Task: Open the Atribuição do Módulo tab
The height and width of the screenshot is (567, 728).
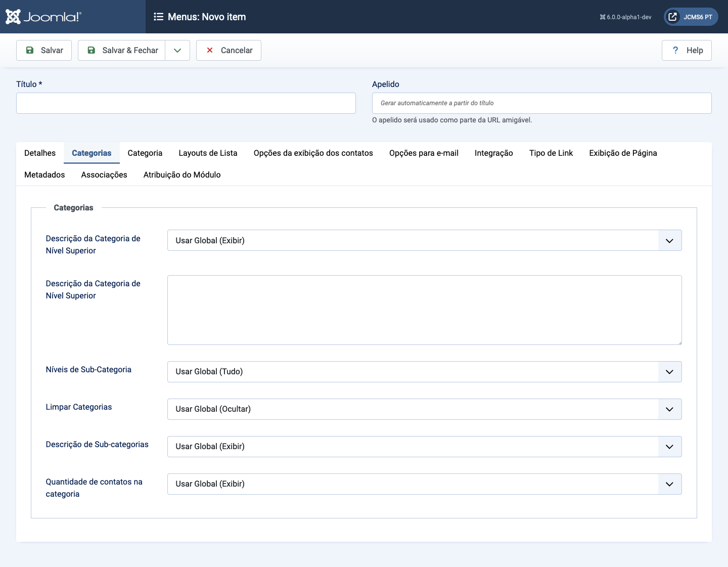Action: coord(182,175)
